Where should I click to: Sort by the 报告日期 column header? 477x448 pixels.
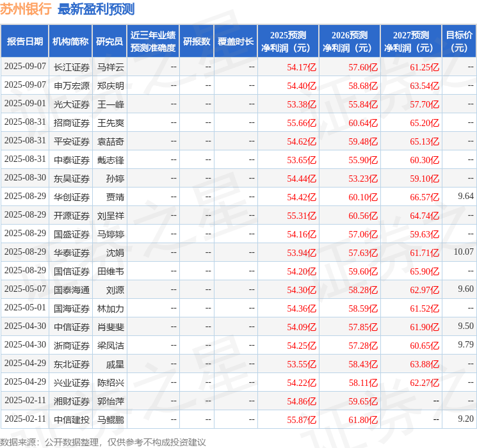(25, 42)
